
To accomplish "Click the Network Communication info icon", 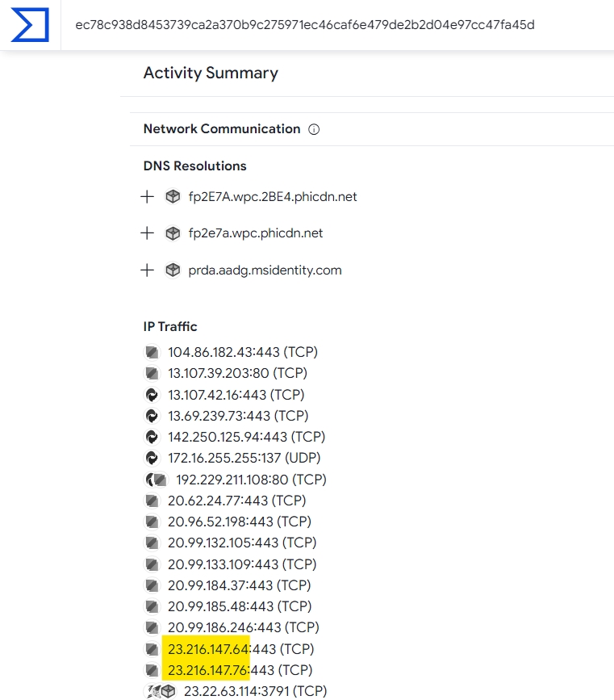I will [315, 129].
